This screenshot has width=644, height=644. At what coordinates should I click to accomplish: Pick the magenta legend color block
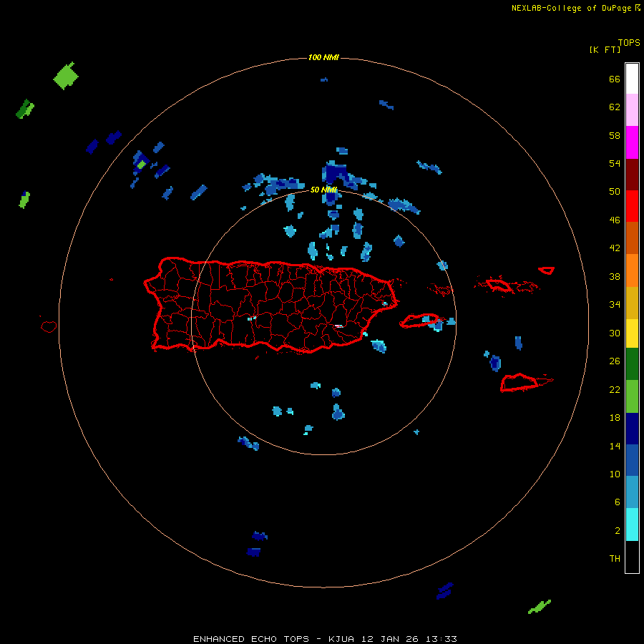pos(632,142)
